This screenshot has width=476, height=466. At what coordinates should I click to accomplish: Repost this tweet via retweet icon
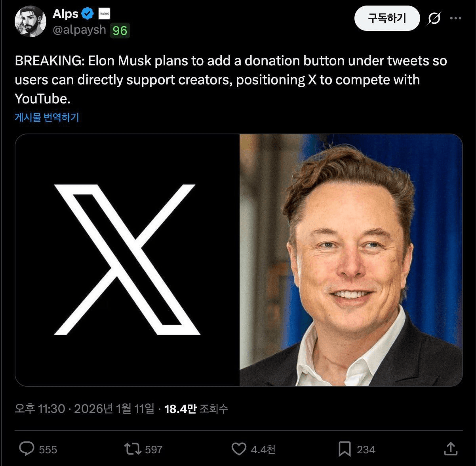click(132, 449)
